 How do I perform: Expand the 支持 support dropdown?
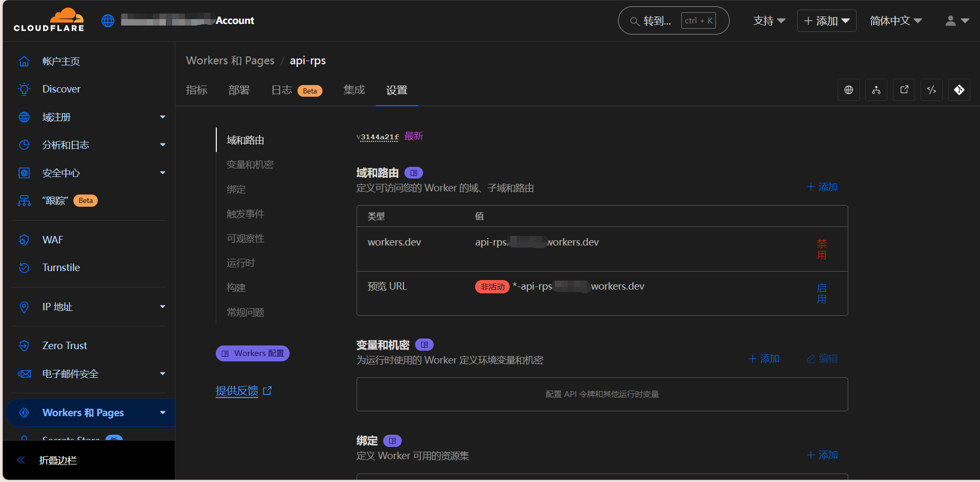pos(769,21)
